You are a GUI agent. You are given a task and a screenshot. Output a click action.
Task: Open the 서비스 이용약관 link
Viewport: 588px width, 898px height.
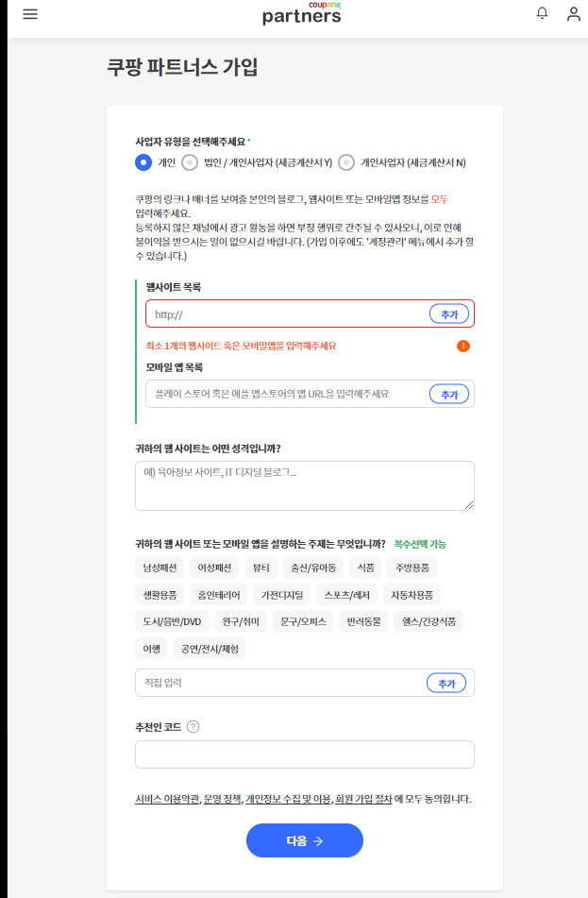pos(167,799)
